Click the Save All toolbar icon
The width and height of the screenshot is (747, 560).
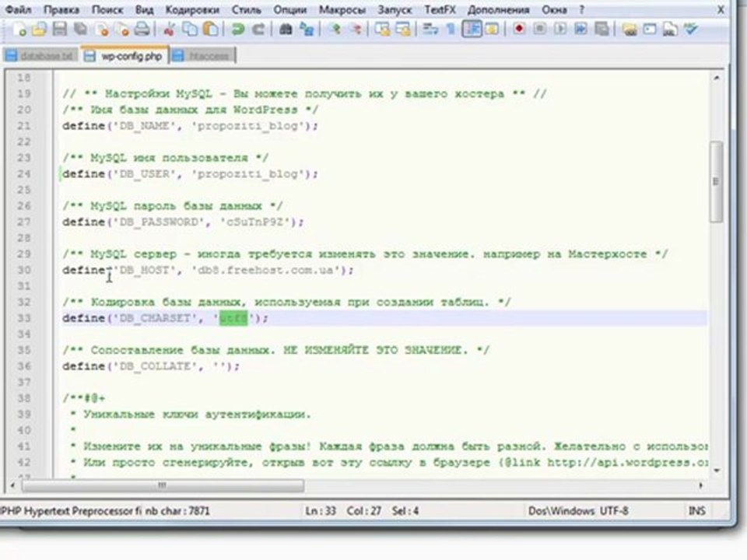80,30
